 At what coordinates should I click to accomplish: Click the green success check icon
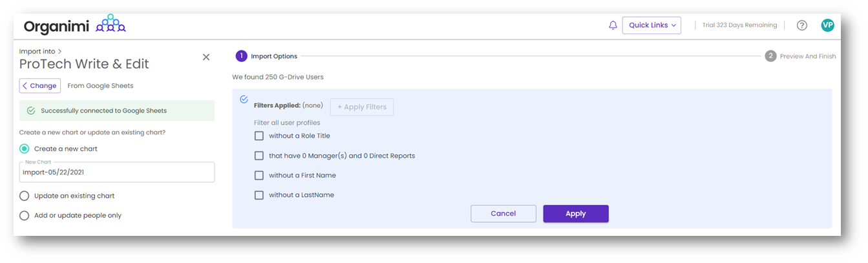31,111
